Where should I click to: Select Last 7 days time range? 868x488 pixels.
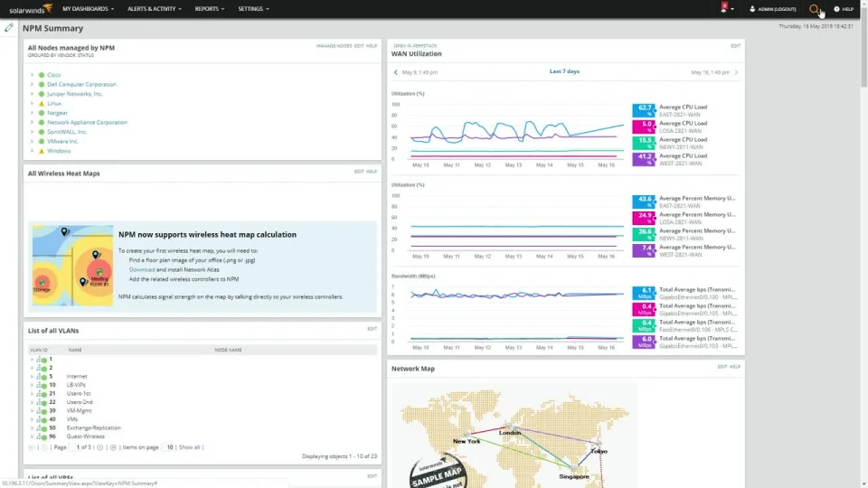pos(564,71)
